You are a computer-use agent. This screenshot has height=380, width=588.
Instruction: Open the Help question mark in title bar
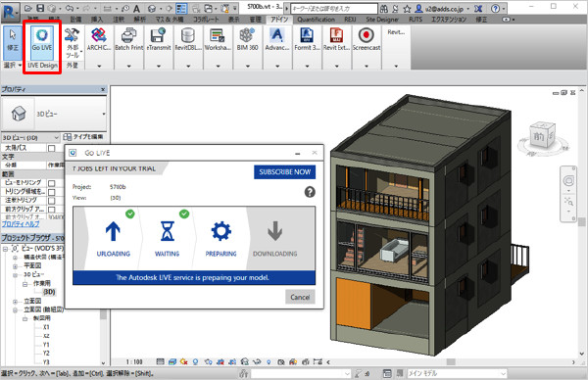point(495,8)
